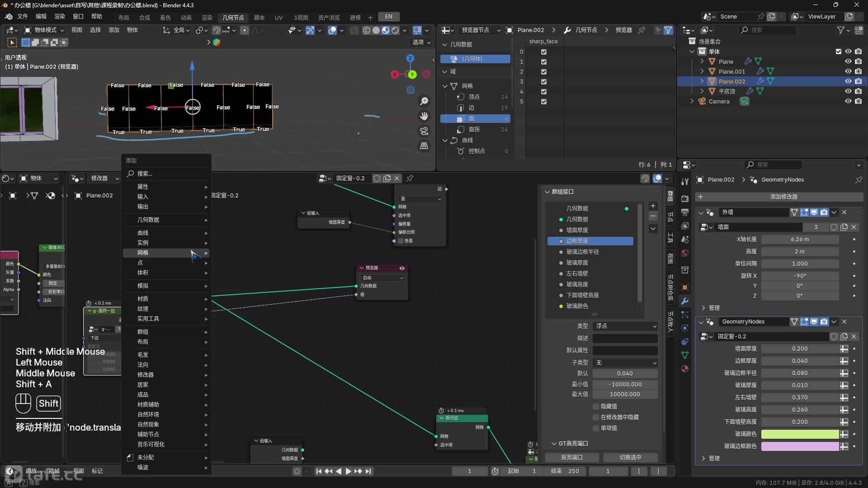The image size is (868, 488).
Task: Click 玻璃边框颜色 pink color swatch
Action: click(800, 446)
